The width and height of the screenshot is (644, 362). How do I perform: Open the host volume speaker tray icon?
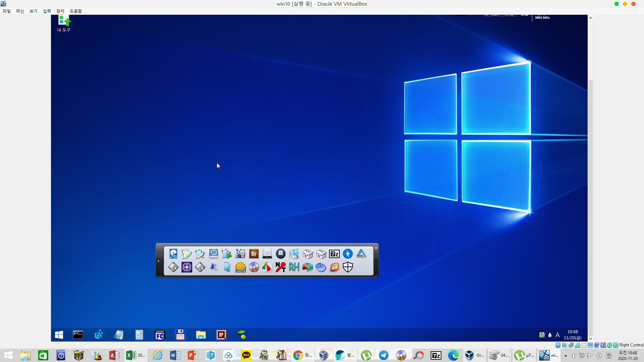pyautogui.click(x=574, y=356)
